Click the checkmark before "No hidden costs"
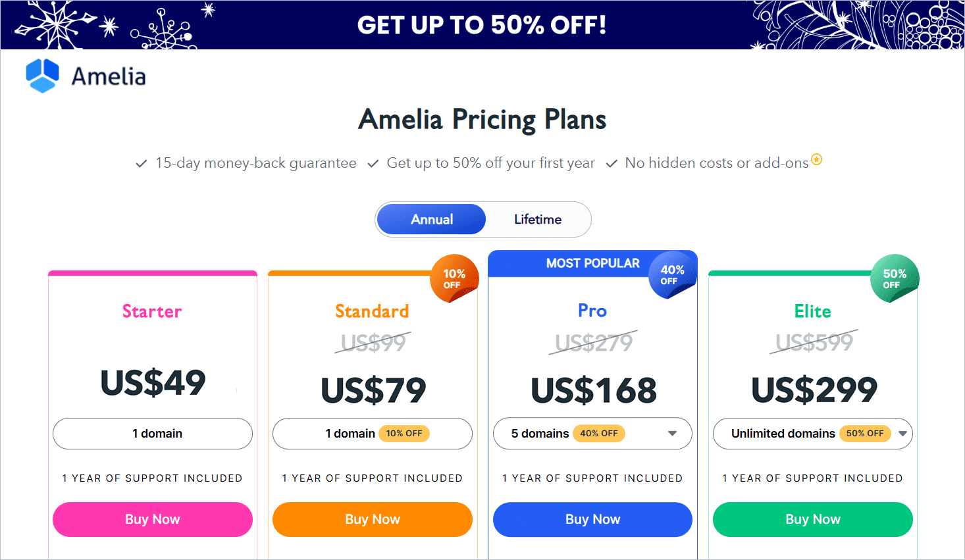 coord(612,163)
